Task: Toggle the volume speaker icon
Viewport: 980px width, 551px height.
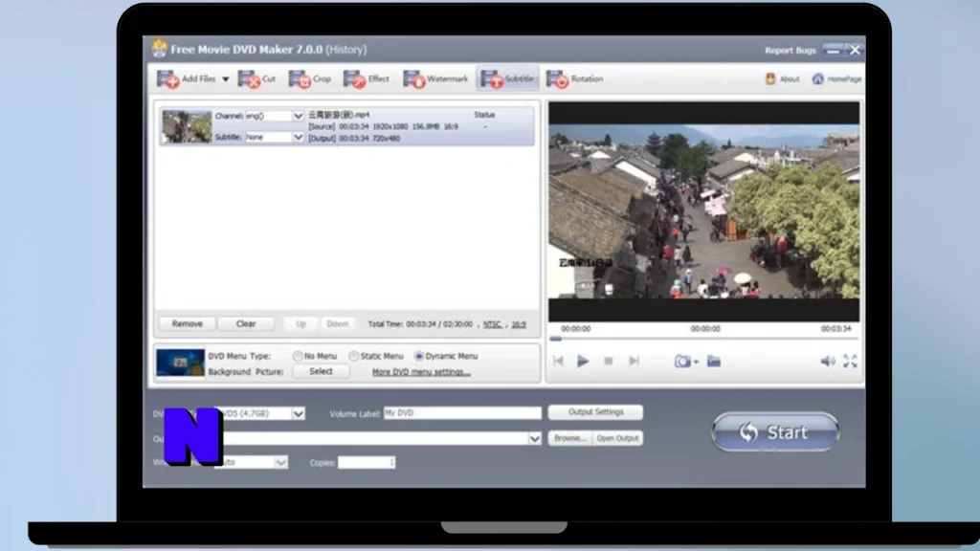Action: (x=828, y=361)
